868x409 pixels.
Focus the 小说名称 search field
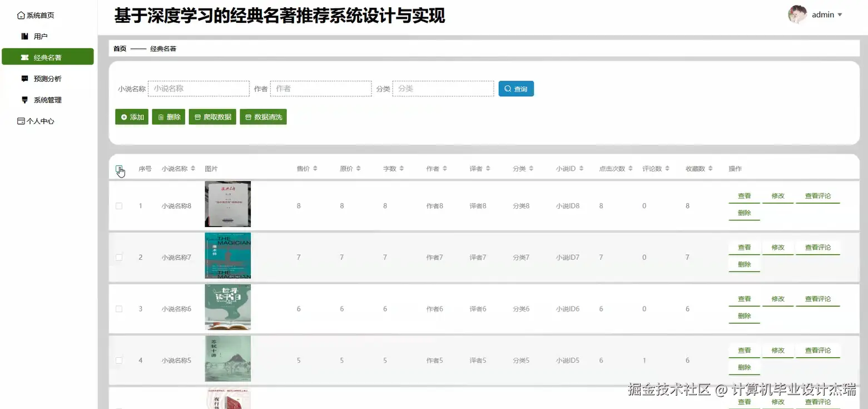pyautogui.click(x=199, y=88)
